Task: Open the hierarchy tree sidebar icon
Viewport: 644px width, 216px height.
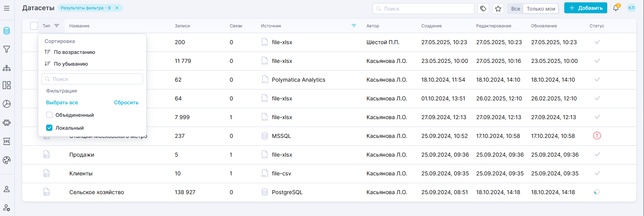Action: click(x=7, y=68)
